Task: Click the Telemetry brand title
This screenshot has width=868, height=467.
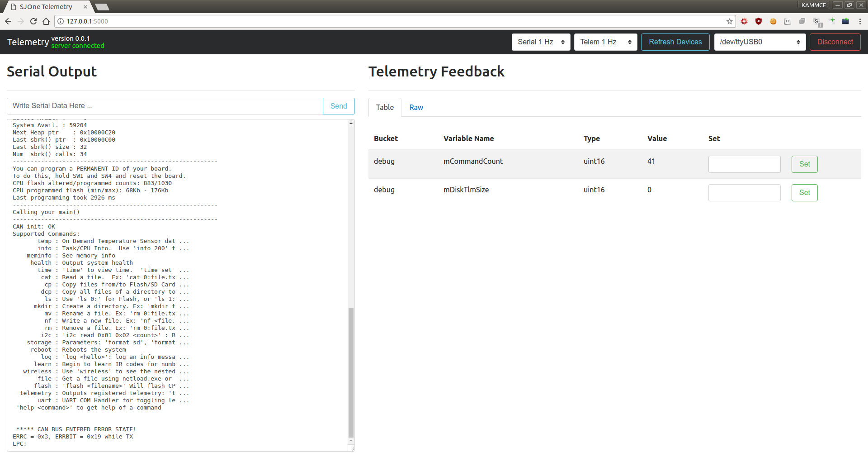Action: click(28, 42)
